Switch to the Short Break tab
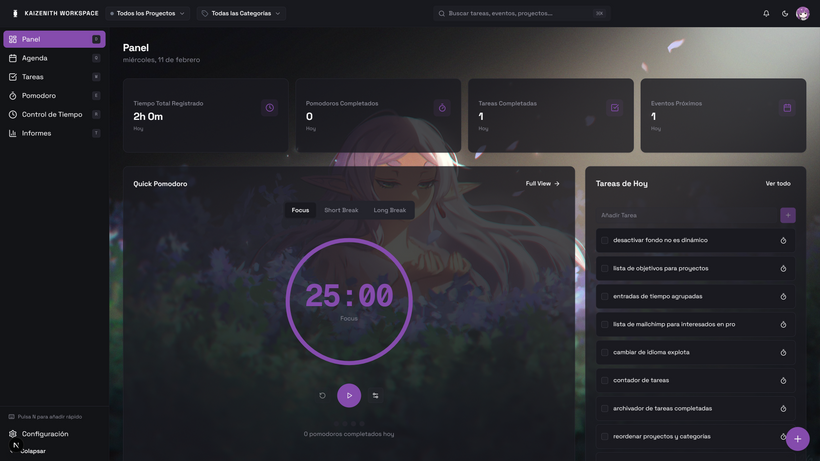This screenshot has width=820, height=461. pos(341,210)
